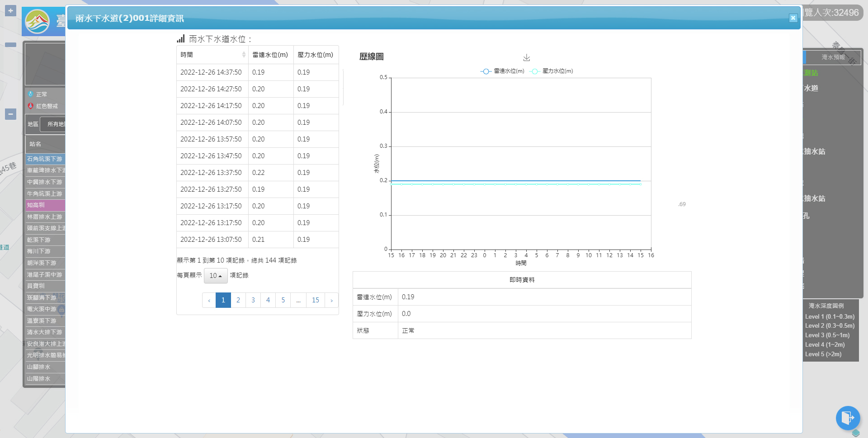Click the bar chart icon beside water level title

[181, 39]
